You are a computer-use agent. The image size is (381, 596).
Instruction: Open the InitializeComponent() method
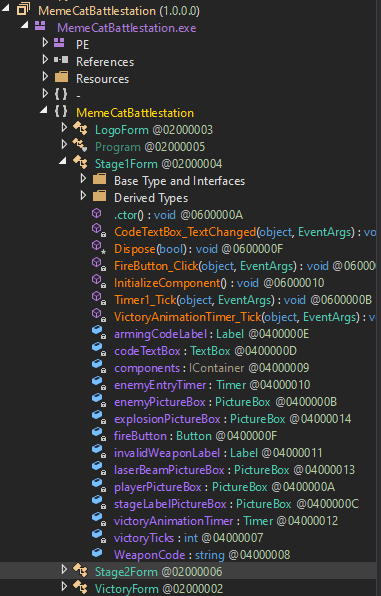[x=219, y=283]
